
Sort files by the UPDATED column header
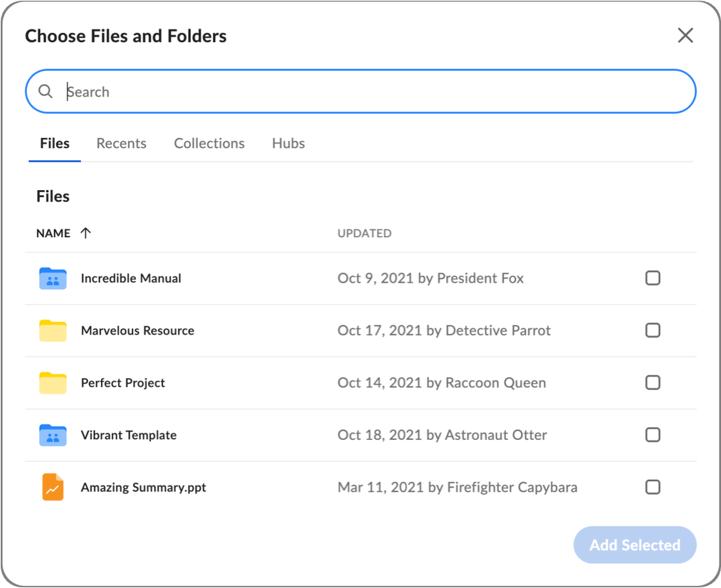(x=364, y=233)
